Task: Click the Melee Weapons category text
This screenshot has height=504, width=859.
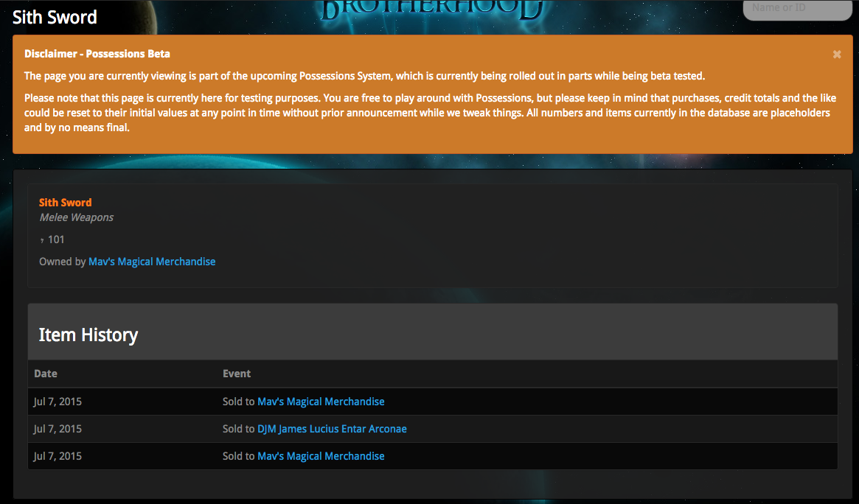Action: [77, 217]
